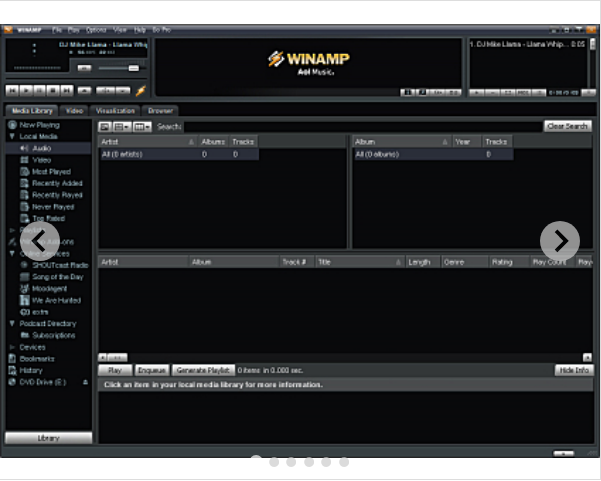
Task: Open the File menu
Action: (57, 30)
